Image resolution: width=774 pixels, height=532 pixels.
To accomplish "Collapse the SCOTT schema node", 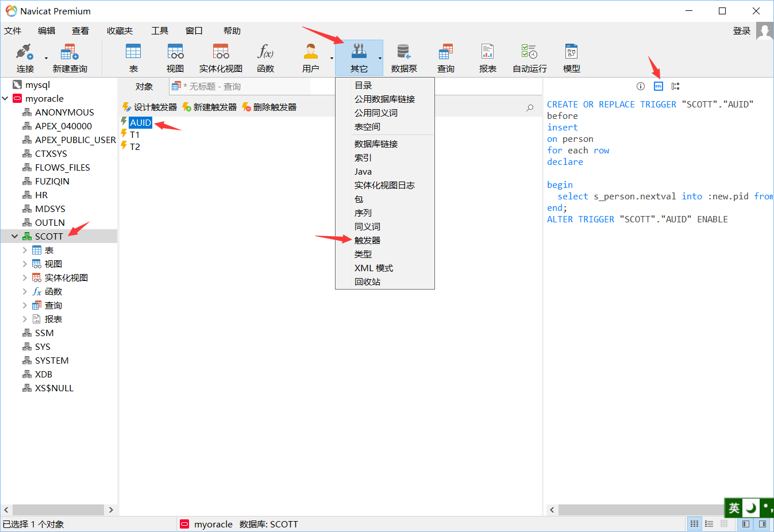I will point(15,236).
